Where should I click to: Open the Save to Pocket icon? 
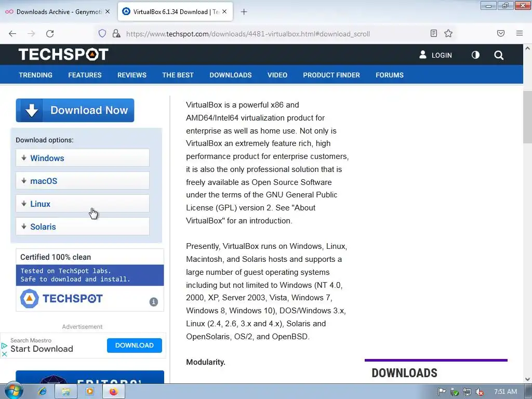pos(501,33)
